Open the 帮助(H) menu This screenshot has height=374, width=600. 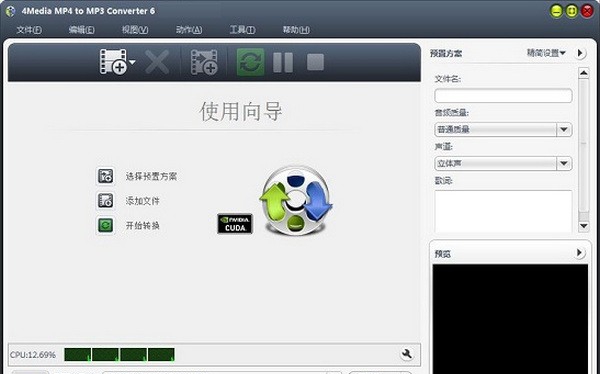pos(296,30)
